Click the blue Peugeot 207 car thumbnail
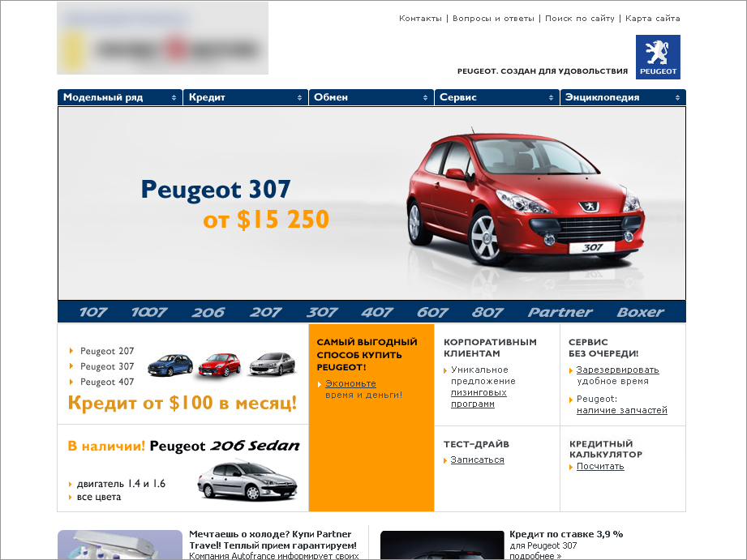Image resolution: width=747 pixels, height=560 pixels. click(x=170, y=365)
